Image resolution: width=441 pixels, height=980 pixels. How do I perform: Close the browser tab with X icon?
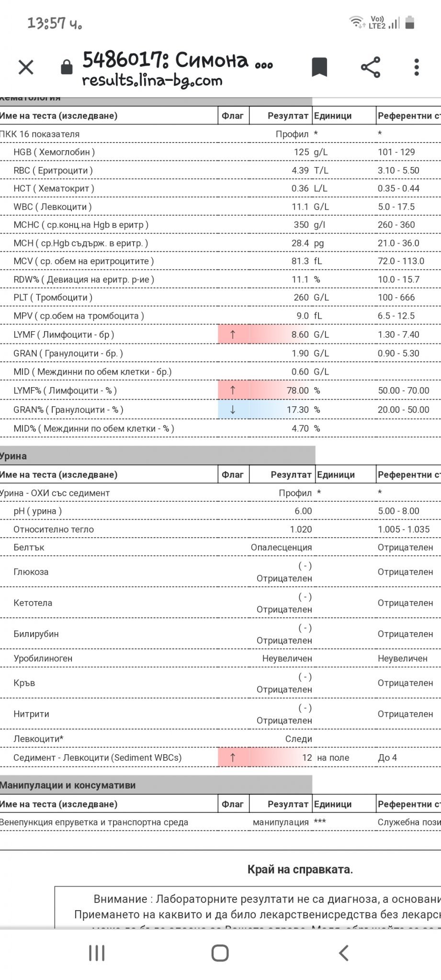click(x=26, y=67)
